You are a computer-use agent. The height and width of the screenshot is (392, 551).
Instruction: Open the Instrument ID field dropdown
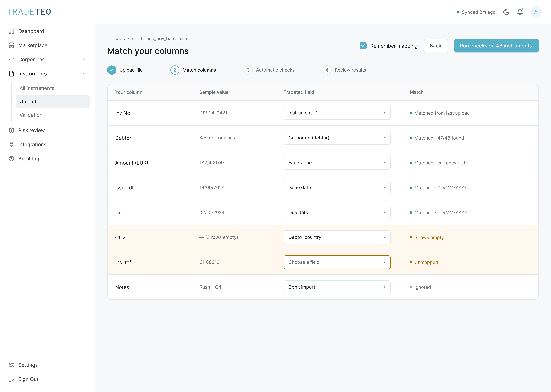337,113
